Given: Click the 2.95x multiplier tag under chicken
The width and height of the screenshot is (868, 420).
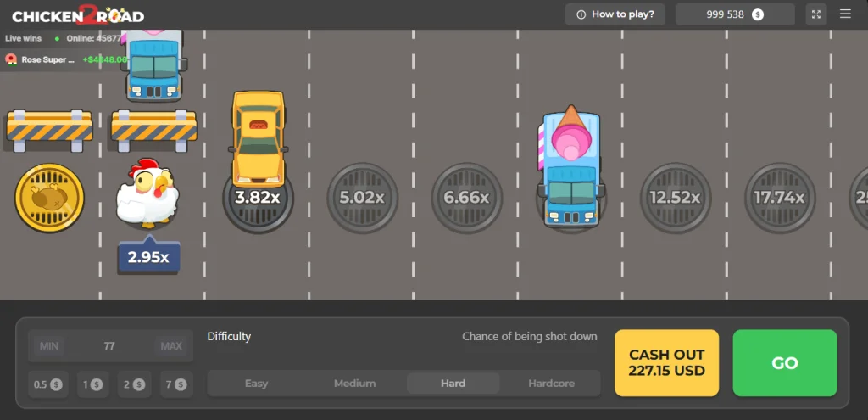Looking at the screenshot, I should [148, 256].
